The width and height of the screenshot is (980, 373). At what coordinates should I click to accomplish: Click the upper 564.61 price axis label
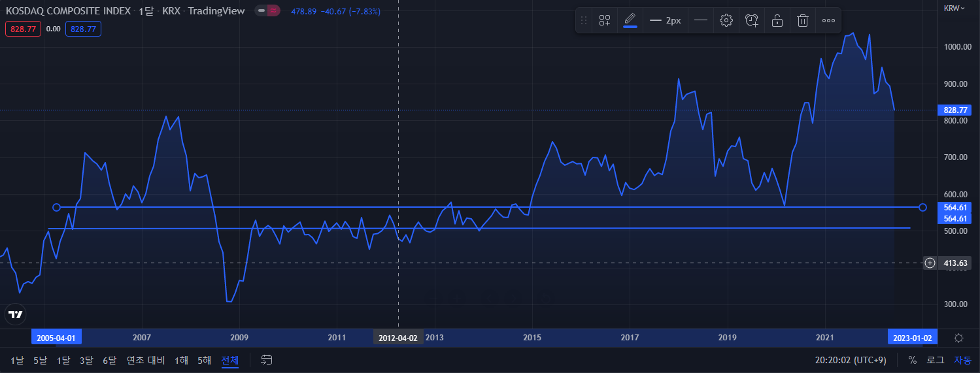(955, 207)
